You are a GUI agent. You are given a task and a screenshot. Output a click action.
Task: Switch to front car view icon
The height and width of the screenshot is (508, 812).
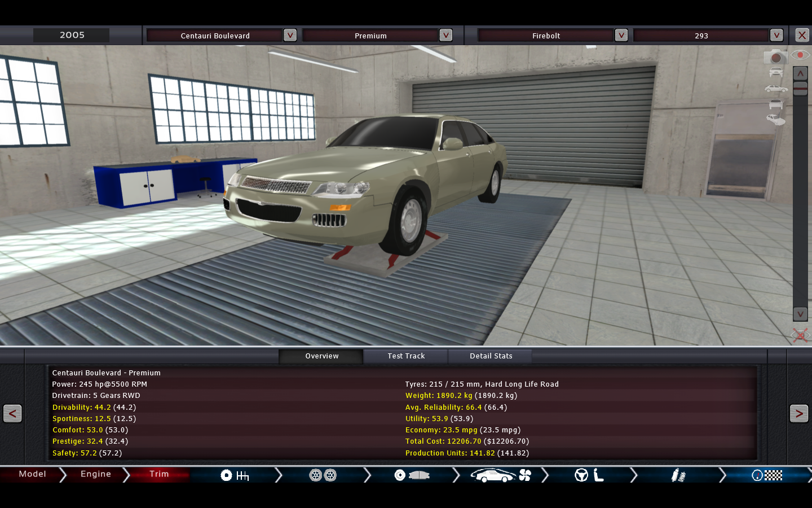776,72
